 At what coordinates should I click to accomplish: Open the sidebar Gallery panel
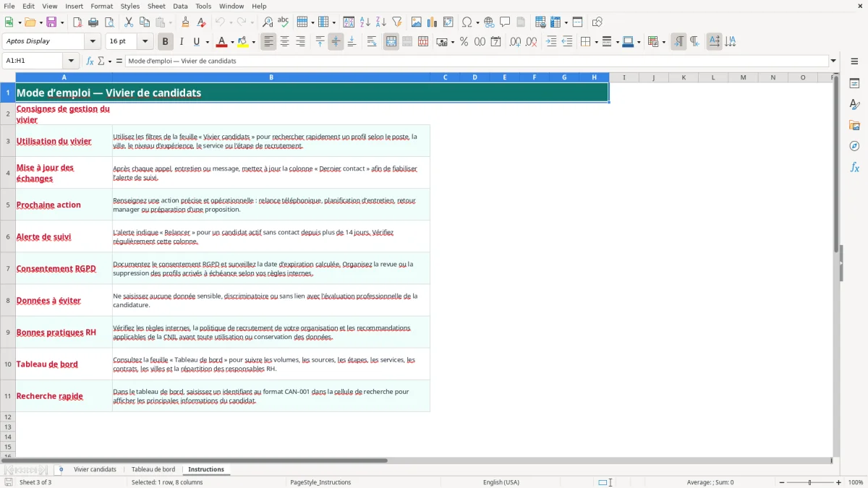tap(854, 125)
